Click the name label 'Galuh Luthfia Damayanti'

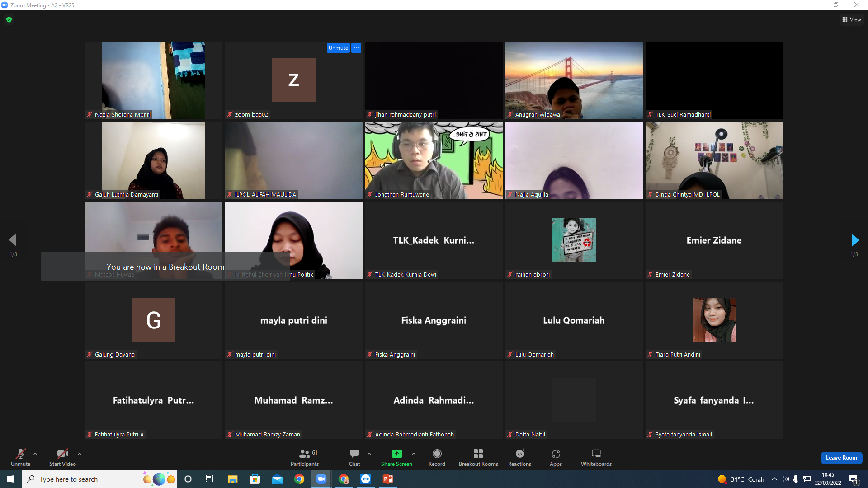click(x=127, y=195)
